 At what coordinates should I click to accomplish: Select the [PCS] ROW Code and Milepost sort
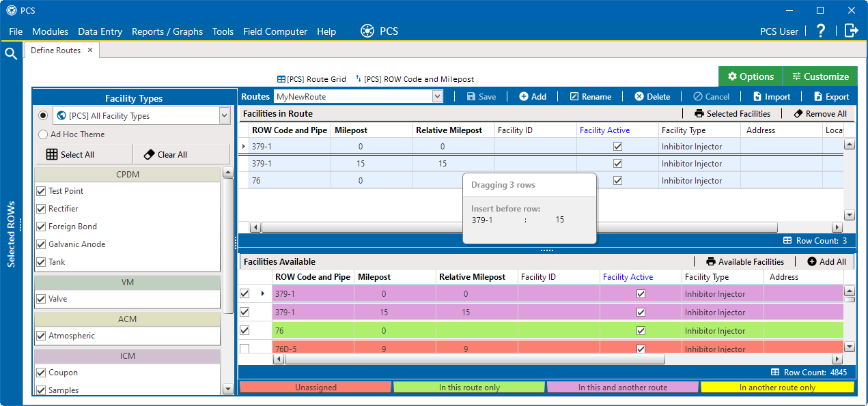click(415, 79)
